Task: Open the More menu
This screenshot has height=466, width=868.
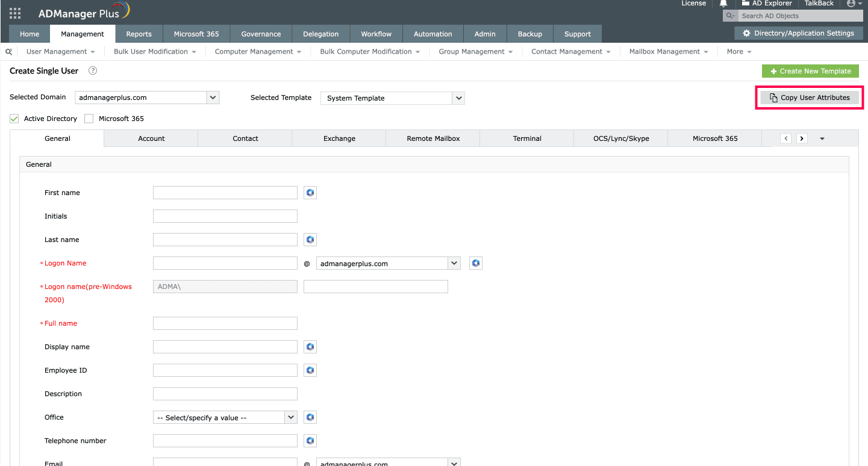Action: click(739, 52)
